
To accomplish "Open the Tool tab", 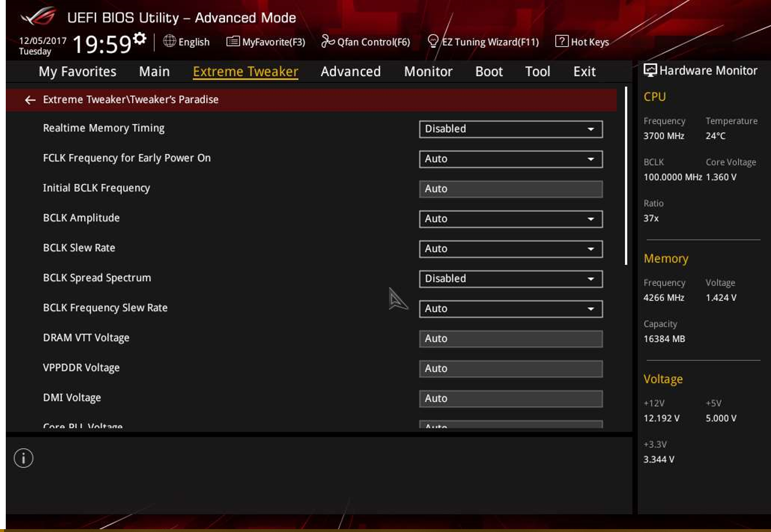I will point(538,72).
